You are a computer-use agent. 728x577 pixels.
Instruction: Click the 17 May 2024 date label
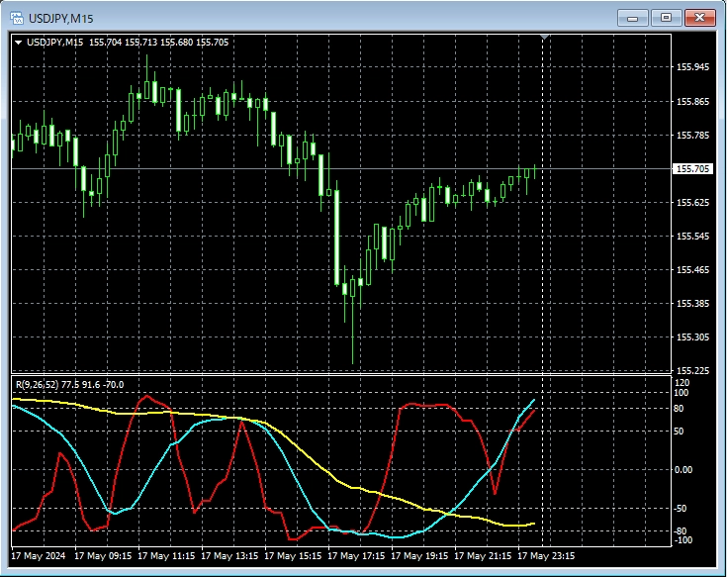coord(42,556)
